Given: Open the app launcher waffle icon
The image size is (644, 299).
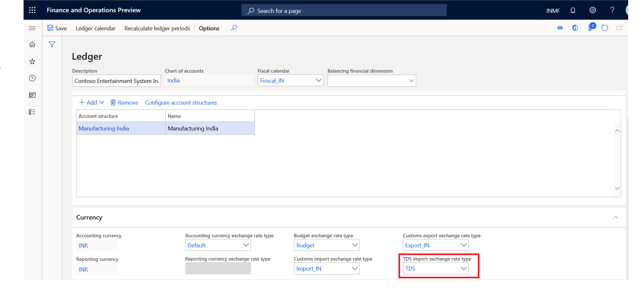Looking at the screenshot, I should point(32,10).
